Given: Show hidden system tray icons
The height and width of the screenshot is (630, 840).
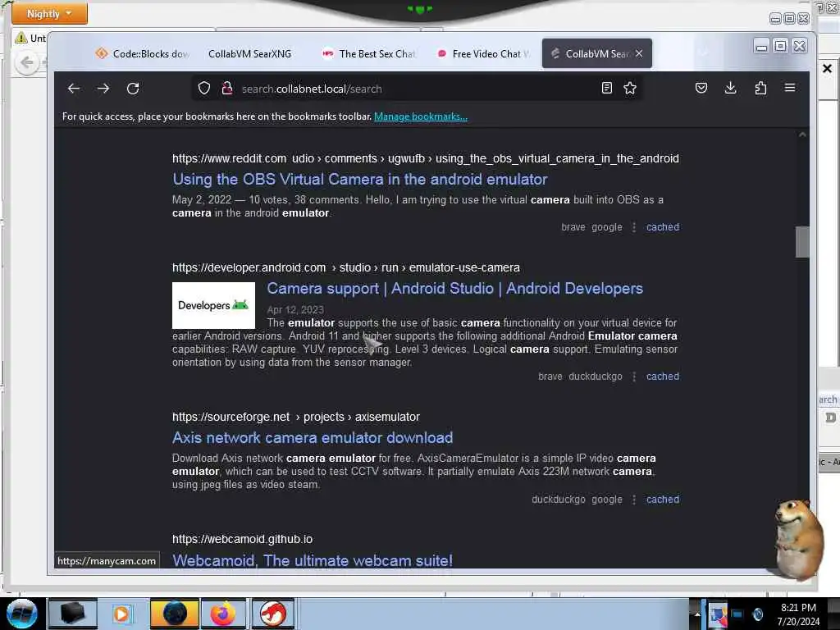Looking at the screenshot, I should coord(697,614).
